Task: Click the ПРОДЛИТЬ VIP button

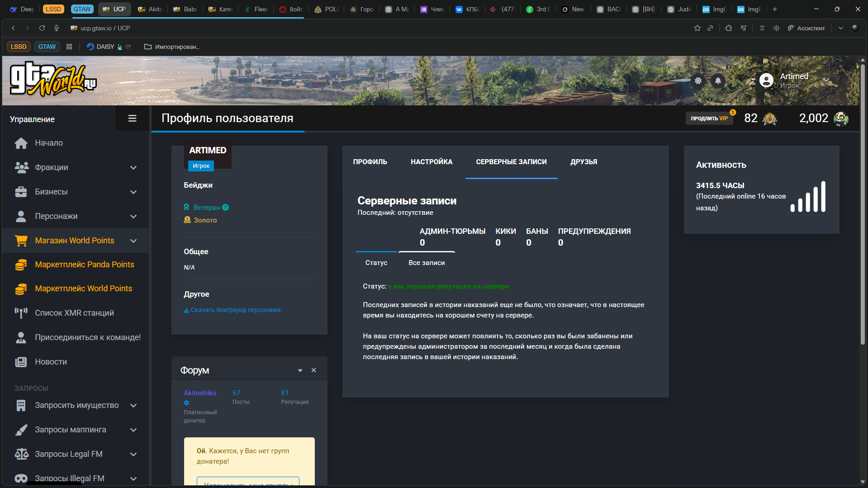Action: (x=709, y=118)
